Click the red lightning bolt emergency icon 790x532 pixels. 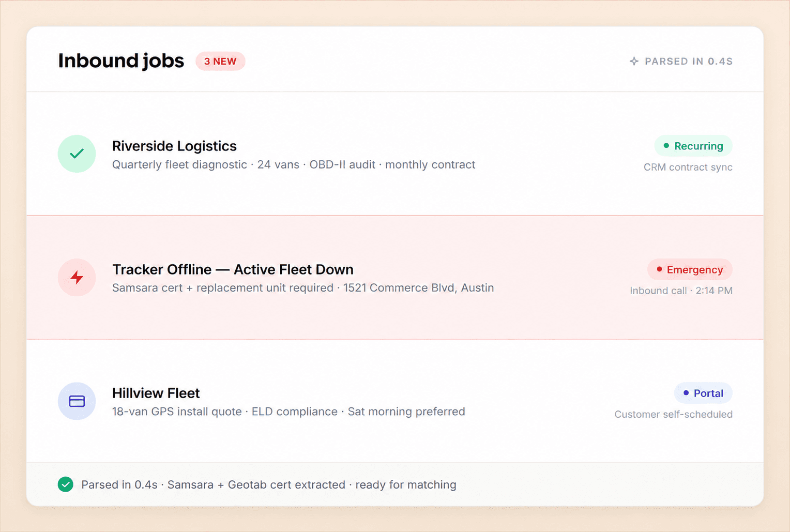(77, 278)
